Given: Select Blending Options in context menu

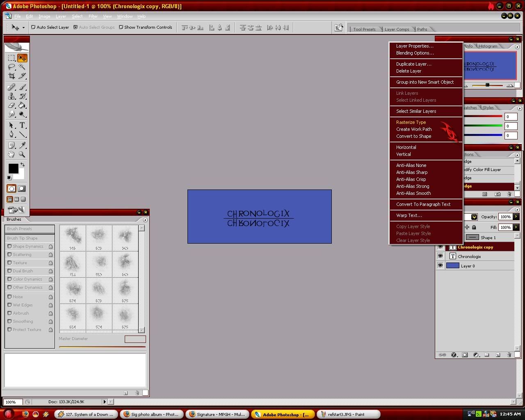Looking at the screenshot, I should coord(415,53).
